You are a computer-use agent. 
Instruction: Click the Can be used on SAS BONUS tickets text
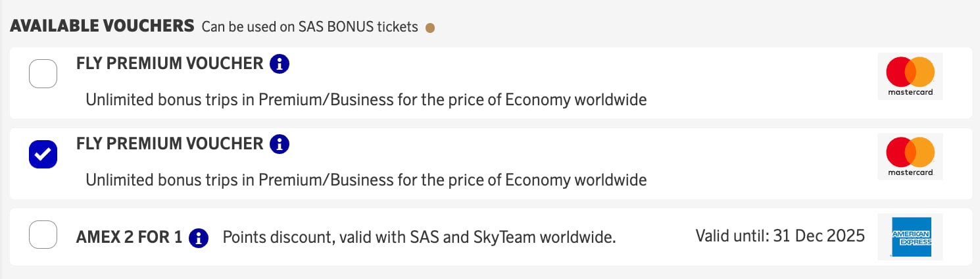click(309, 27)
